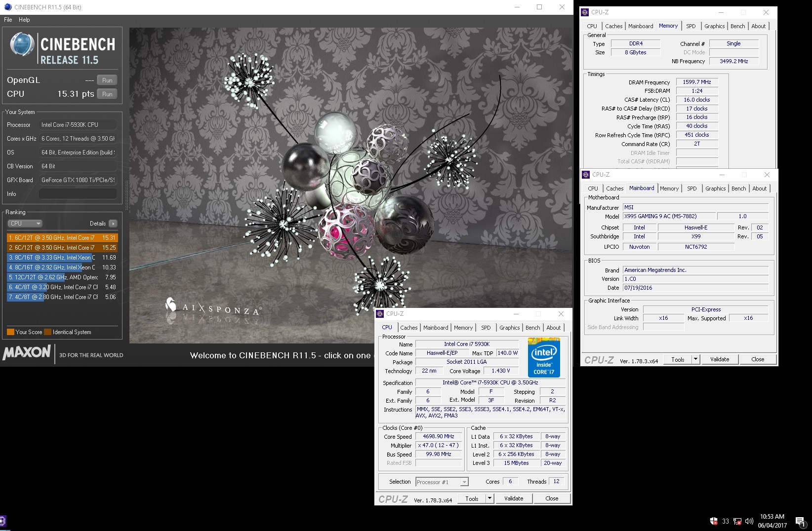Image resolution: width=812 pixels, height=531 pixels.
Task: Click the Details arrow button in Ranking
Action: (x=113, y=224)
